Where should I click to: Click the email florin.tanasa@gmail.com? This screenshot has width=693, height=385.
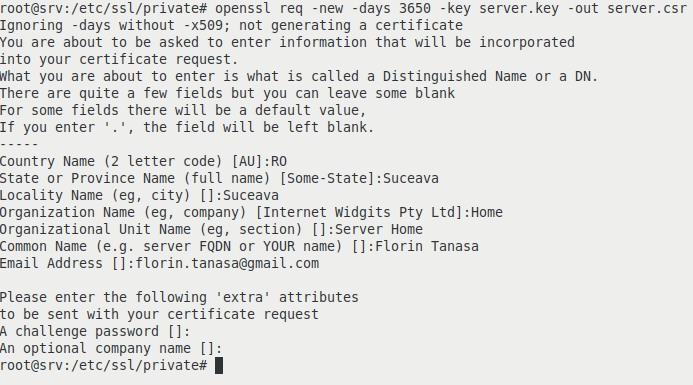pyautogui.click(x=227, y=263)
